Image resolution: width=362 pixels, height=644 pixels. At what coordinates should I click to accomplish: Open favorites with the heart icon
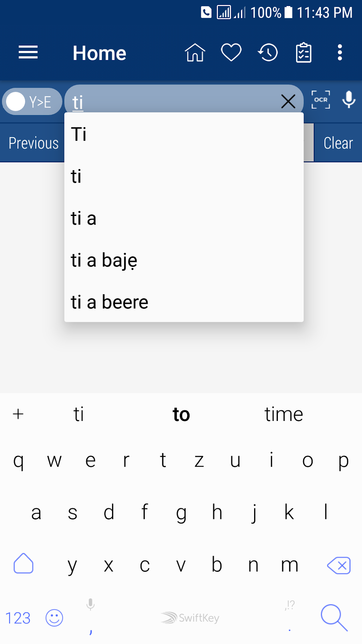231,52
